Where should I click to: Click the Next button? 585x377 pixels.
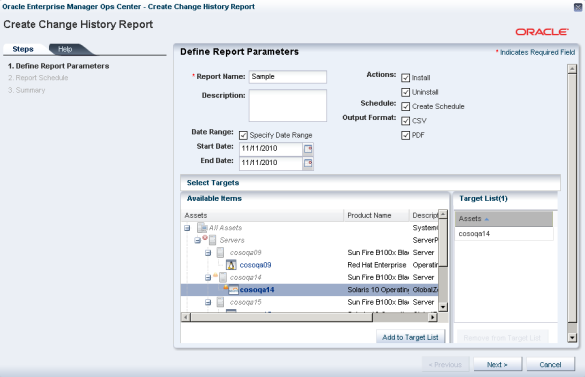(x=497, y=365)
